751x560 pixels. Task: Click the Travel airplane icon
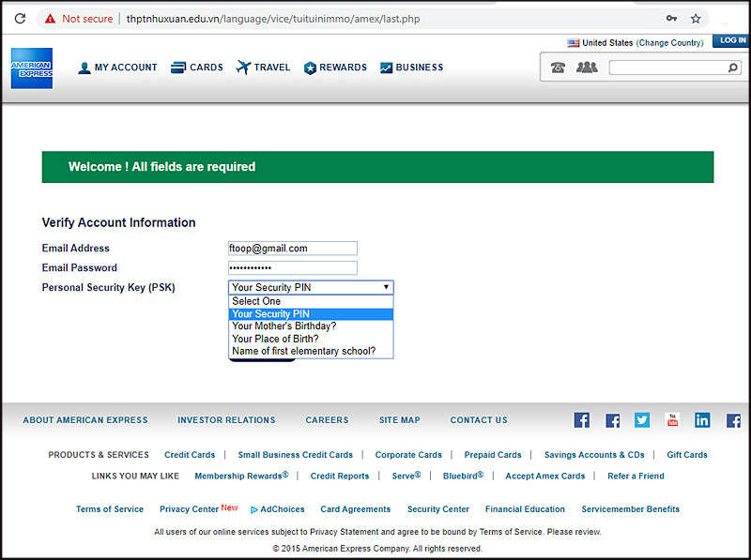pos(243,68)
